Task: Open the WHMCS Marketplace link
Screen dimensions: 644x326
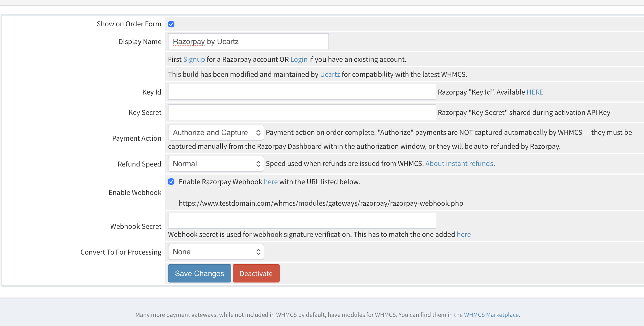Action: pos(491,315)
